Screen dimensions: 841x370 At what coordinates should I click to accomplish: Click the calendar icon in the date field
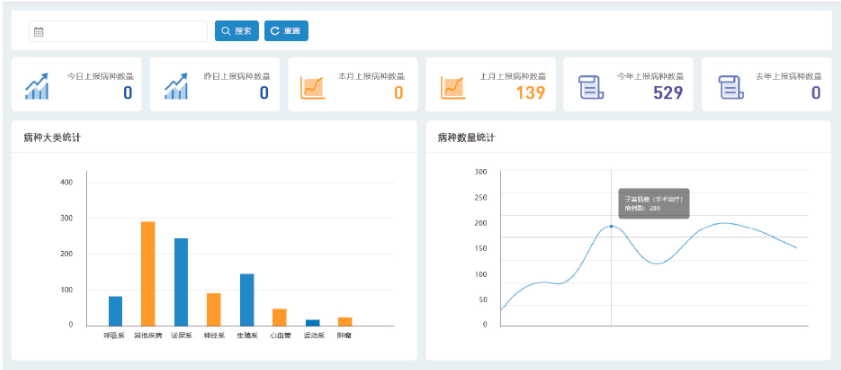39,32
